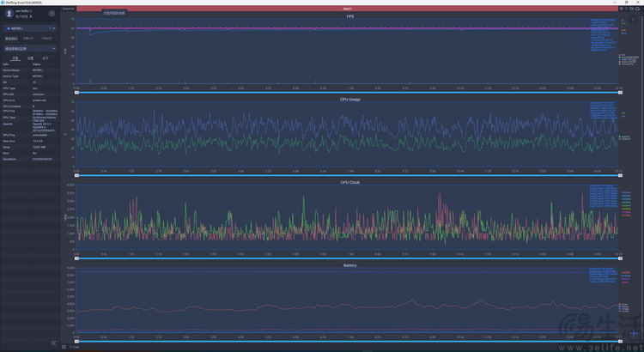Click the screenshot icon in bottom status bar

coord(64,347)
